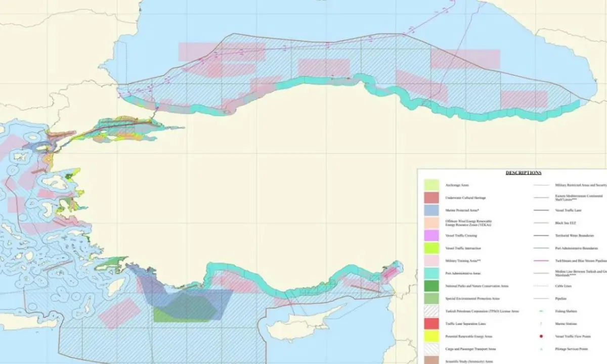
Task: Click the DESCRIPTIONS legend heading
Action: click(x=523, y=172)
